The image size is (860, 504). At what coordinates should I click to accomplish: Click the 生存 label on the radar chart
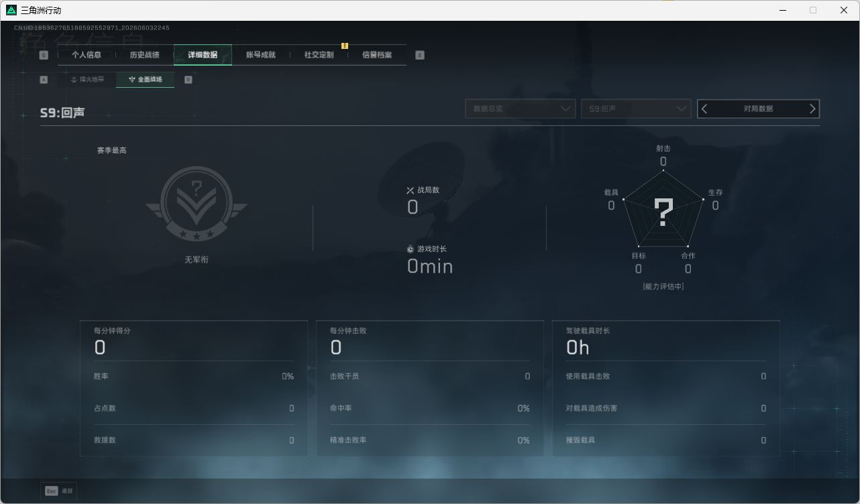pyautogui.click(x=716, y=192)
